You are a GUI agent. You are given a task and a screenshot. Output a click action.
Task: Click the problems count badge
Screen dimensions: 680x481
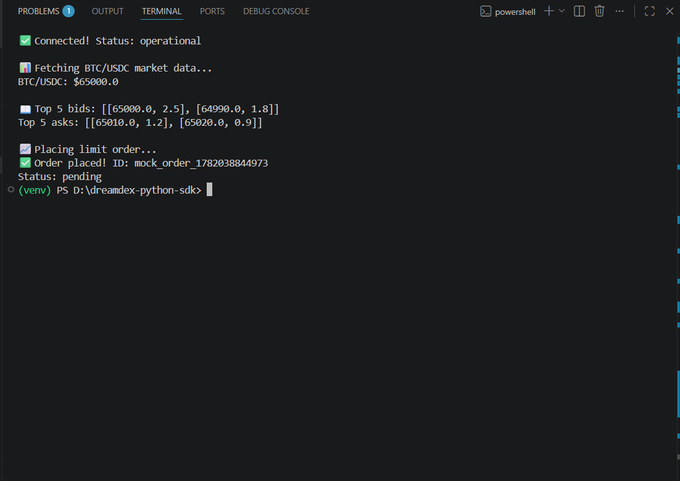[x=68, y=11]
